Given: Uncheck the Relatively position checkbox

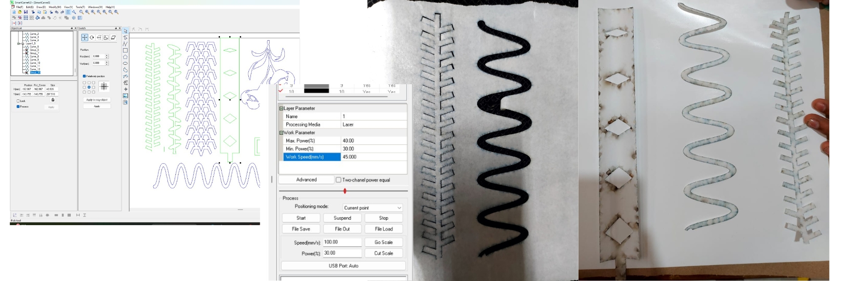Looking at the screenshot, I should [x=84, y=76].
